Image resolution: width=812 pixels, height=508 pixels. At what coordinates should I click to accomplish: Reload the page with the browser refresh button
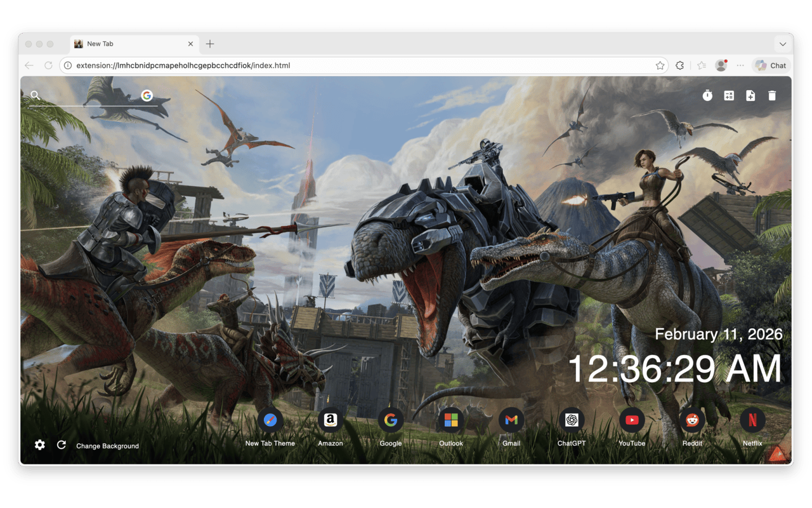tap(48, 65)
